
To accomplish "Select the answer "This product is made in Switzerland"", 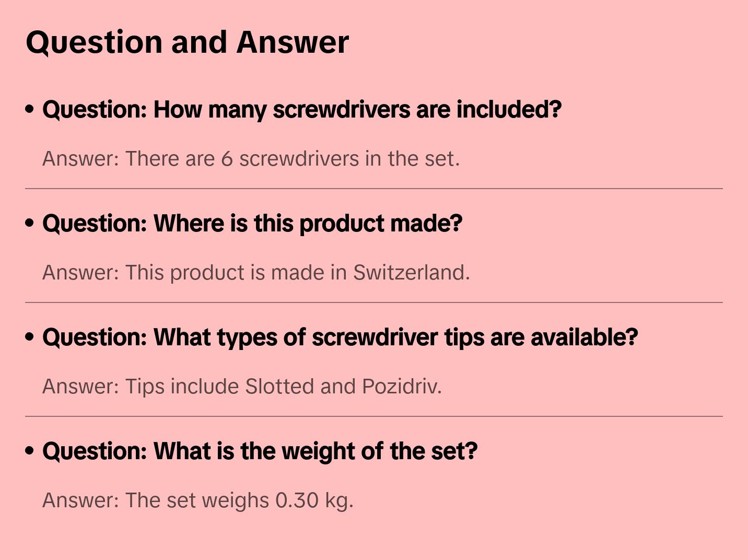I will click(x=256, y=273).
